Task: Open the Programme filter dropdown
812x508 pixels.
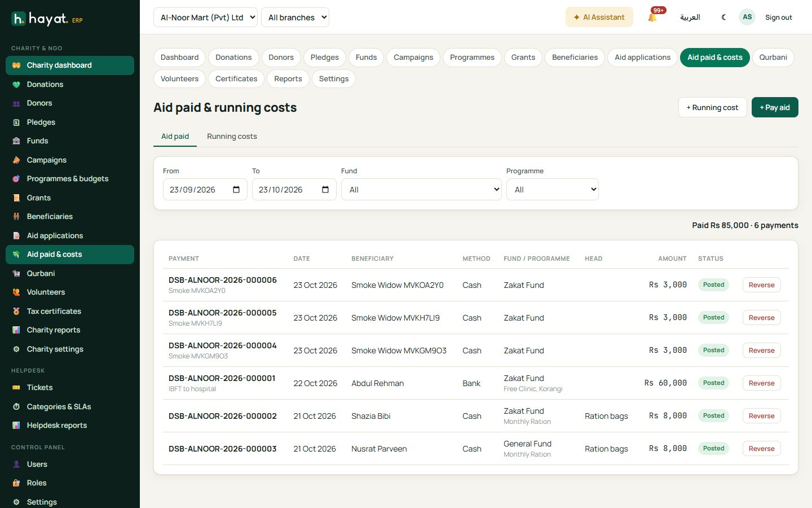Action: point(553,190)
